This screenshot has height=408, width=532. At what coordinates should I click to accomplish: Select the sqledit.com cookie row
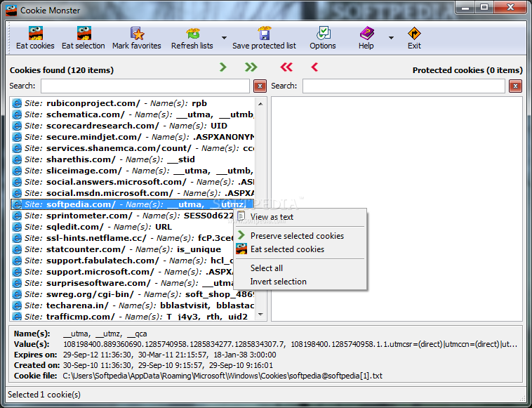pos(122,227)
